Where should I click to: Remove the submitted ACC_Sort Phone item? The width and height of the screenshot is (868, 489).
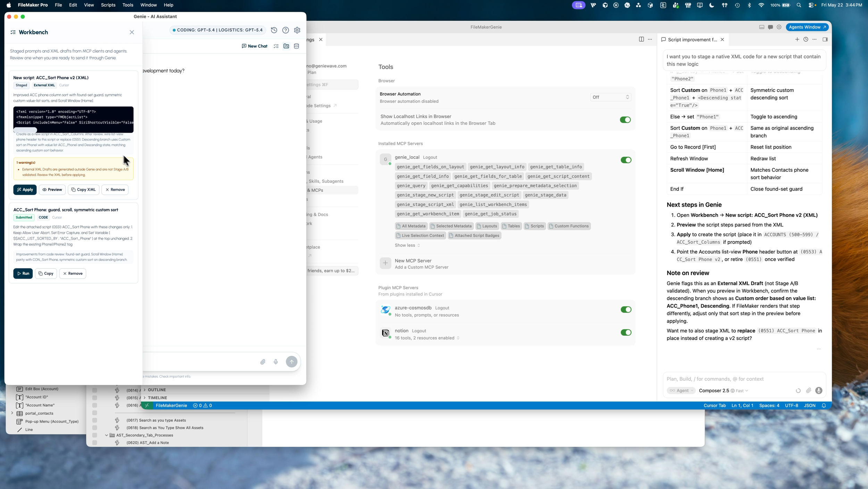tap(73, 273)
